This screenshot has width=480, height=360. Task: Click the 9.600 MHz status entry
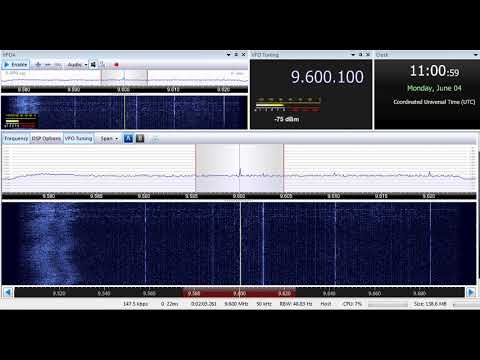pyautogui.click(x=236, y=304)
